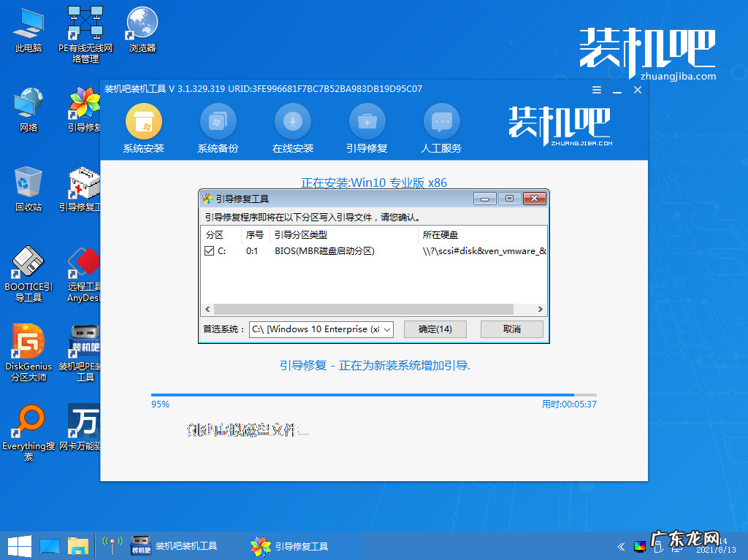Confirm with the 确定(14) button
Screen dimensions: 748x560
coord(435,329)
